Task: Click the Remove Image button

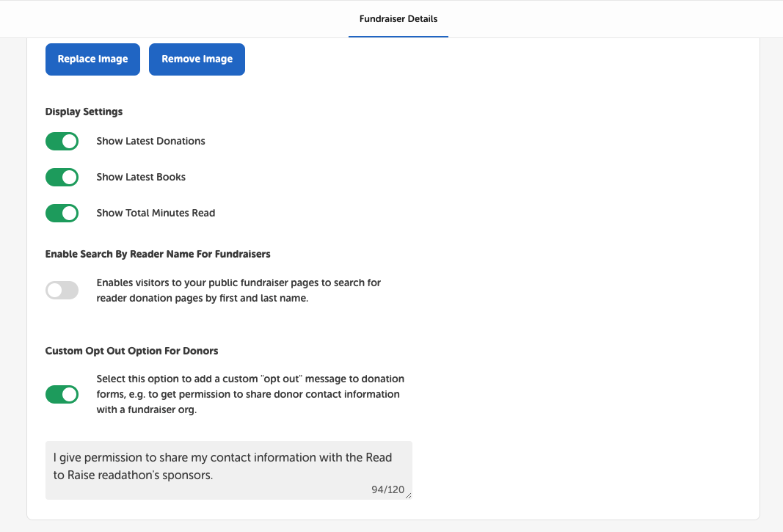Action: [x=197, y=59]
